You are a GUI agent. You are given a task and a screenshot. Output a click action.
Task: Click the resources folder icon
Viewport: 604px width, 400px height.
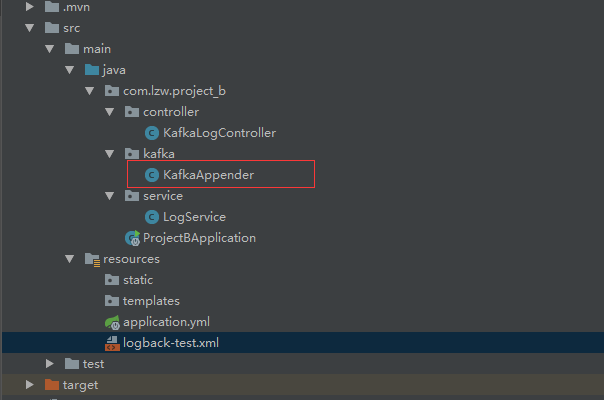coord(92,260)
